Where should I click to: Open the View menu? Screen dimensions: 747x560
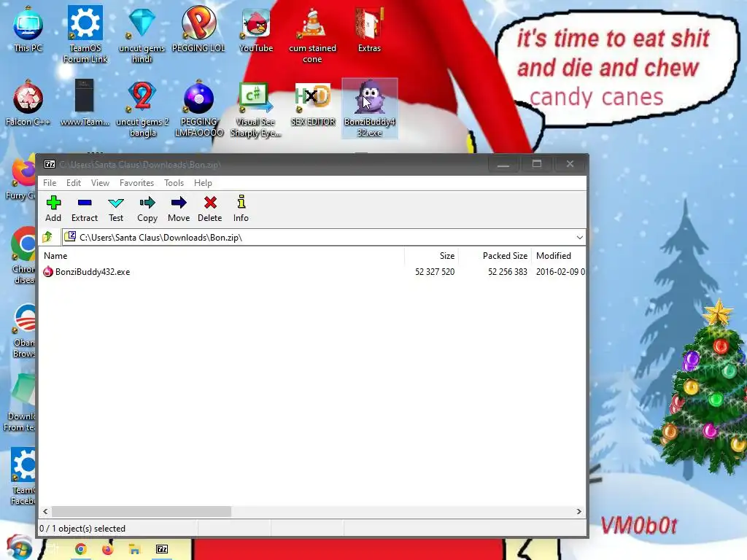click(100, 183)
